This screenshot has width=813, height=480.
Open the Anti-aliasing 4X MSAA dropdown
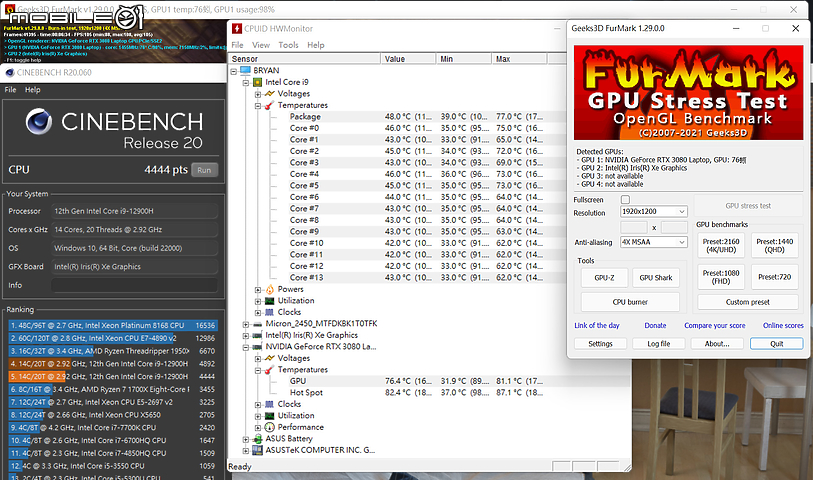(x=654, y=242)
